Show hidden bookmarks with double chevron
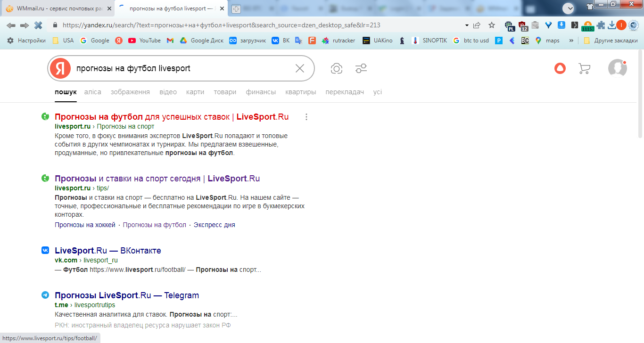Screen dimensions: 644x343 point(571,41)
